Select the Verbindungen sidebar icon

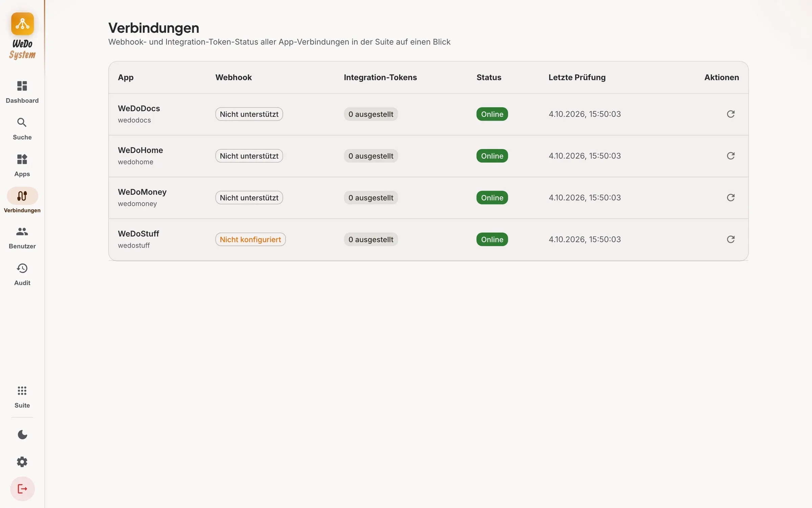tap(22, 196)
